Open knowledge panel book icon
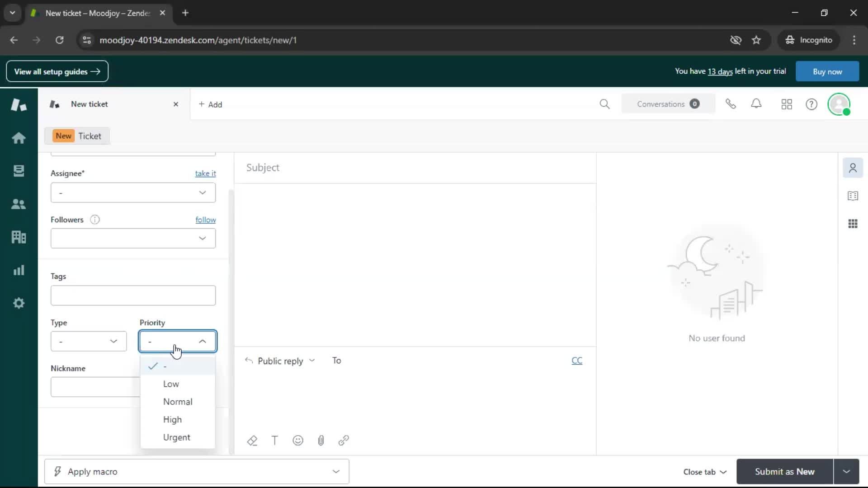This screenshot has width=868, height=488. click(853, 196)
